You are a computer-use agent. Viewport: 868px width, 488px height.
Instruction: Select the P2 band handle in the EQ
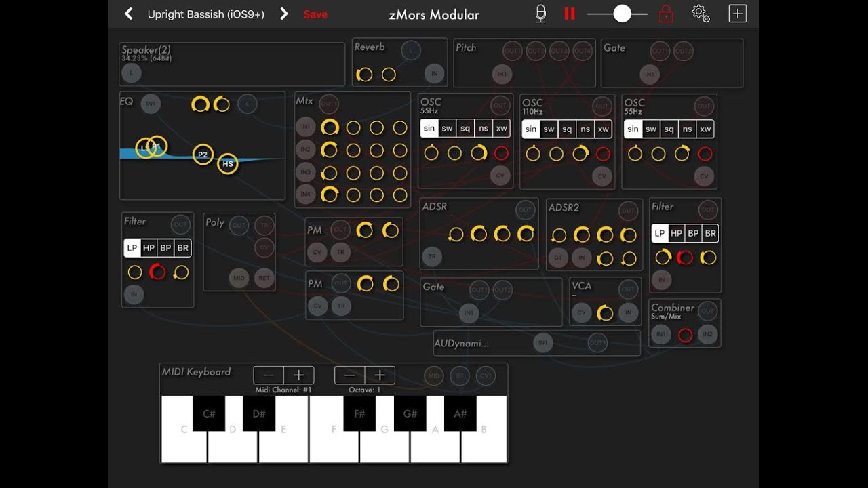[x=203, y=155]
